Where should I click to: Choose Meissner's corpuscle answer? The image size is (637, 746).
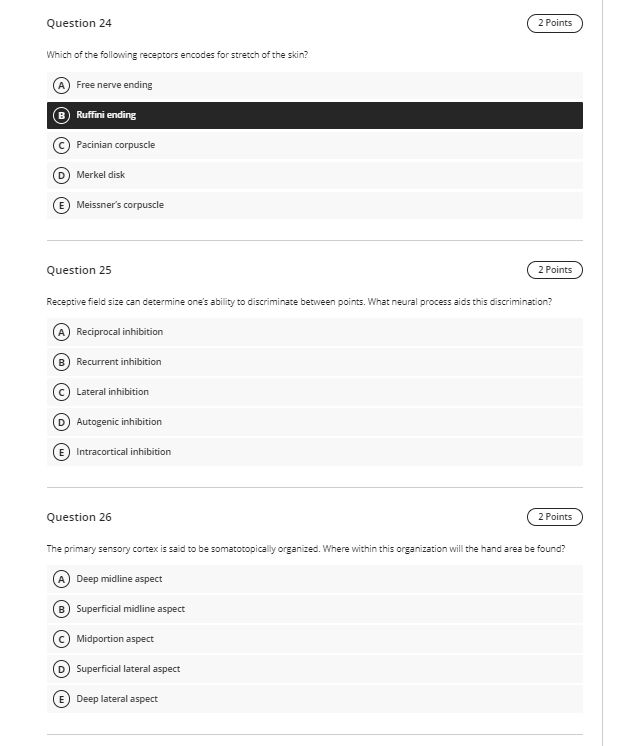pos(314,205)
